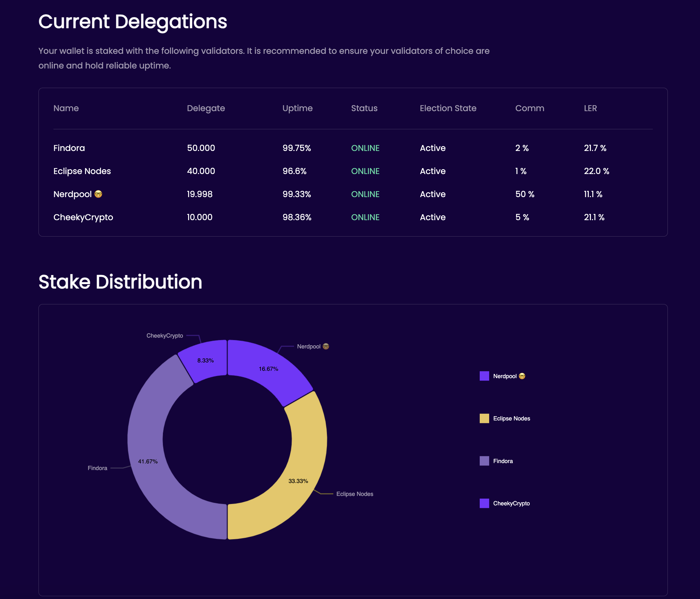Open the Findora validator name link
This screenshot has height=599, width=700.
[69, 148]
